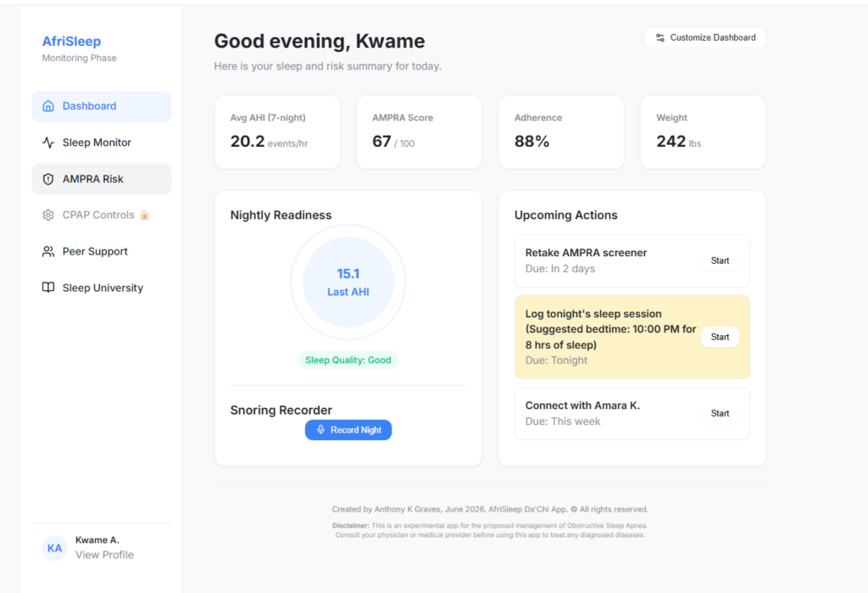This screenshot has width=868, height=593.
Task: Click the Customize Dashboard button
Action: click(x=704, y=37)
